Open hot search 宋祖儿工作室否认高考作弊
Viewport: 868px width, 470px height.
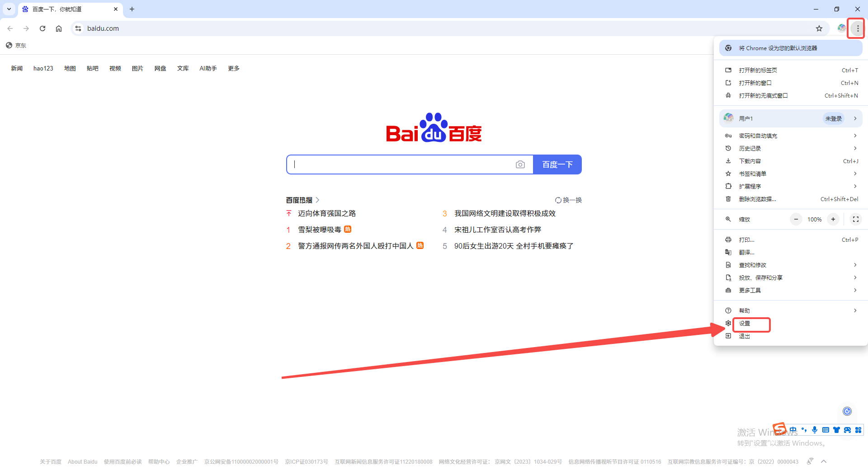pyautogui.click(x=498, y=230)
